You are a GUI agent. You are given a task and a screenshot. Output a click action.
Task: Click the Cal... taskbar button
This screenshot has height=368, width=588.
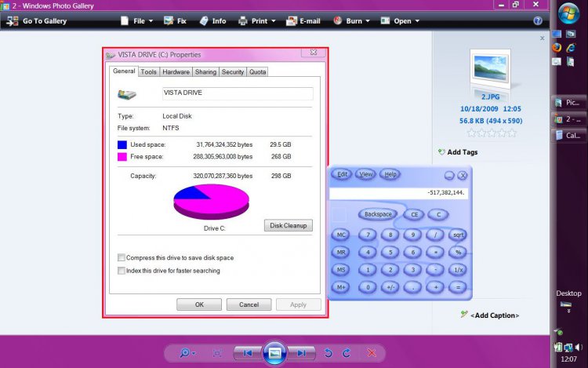coord(569,136)
